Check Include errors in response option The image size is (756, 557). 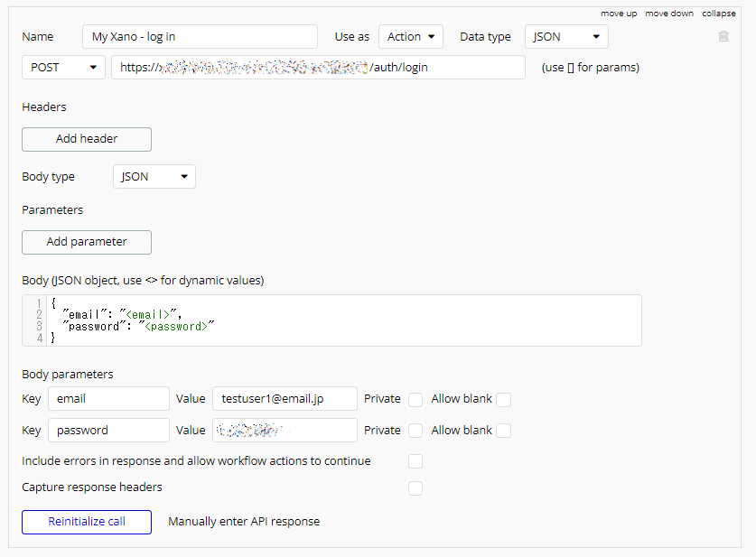tap(415, 461)
